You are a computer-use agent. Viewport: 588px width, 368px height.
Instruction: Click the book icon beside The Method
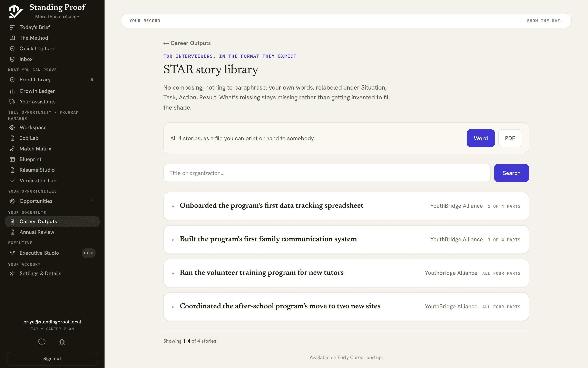click(x=12, y=38)
